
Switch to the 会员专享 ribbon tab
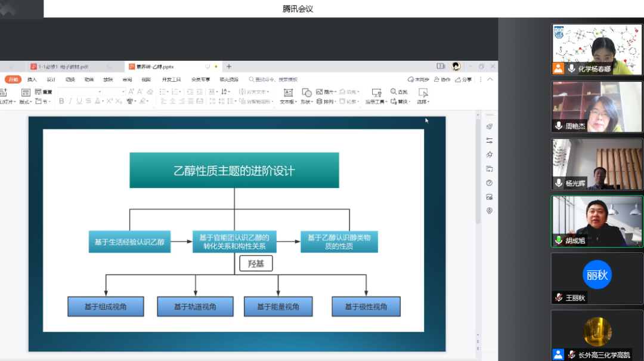coord(200,79)
